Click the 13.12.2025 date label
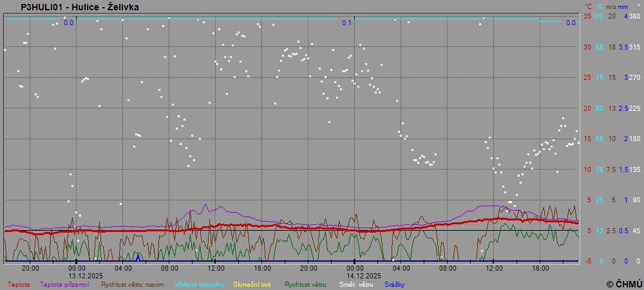 pos(86,275)
